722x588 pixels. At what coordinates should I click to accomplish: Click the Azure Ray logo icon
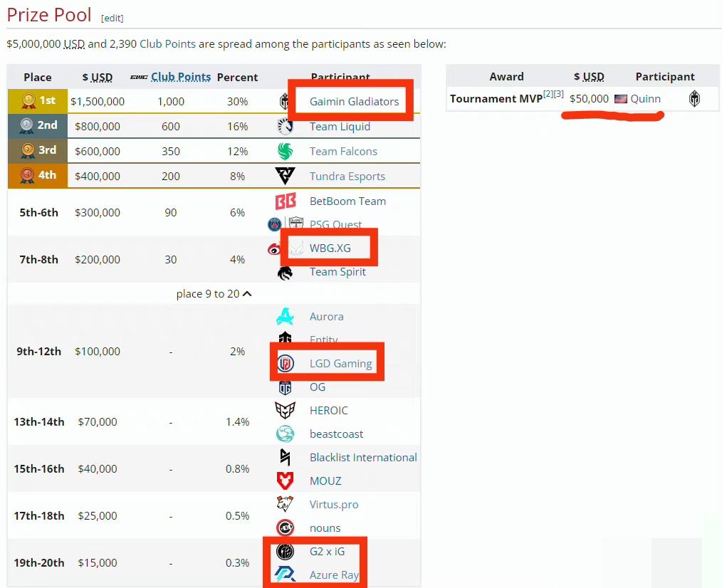(285, 574)
